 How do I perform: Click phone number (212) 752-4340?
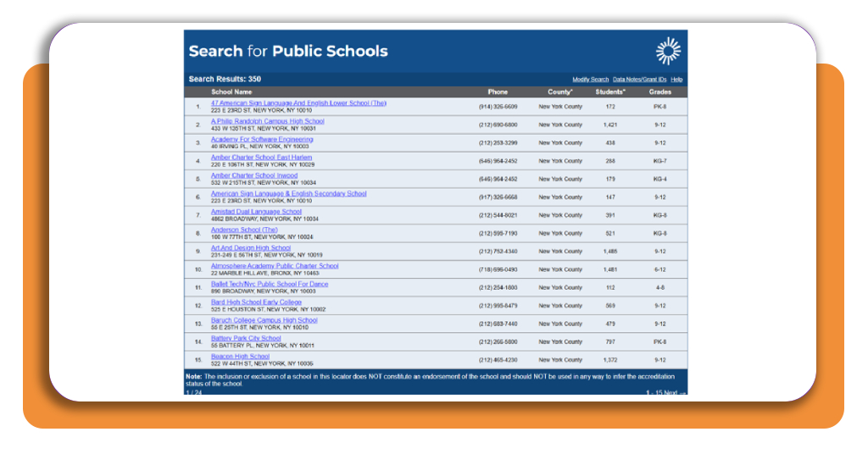click(498, 252)
